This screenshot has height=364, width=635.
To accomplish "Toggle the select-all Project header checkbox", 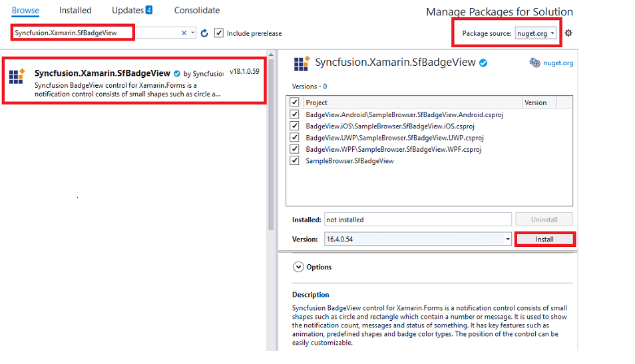I will [x=294, y=102].
